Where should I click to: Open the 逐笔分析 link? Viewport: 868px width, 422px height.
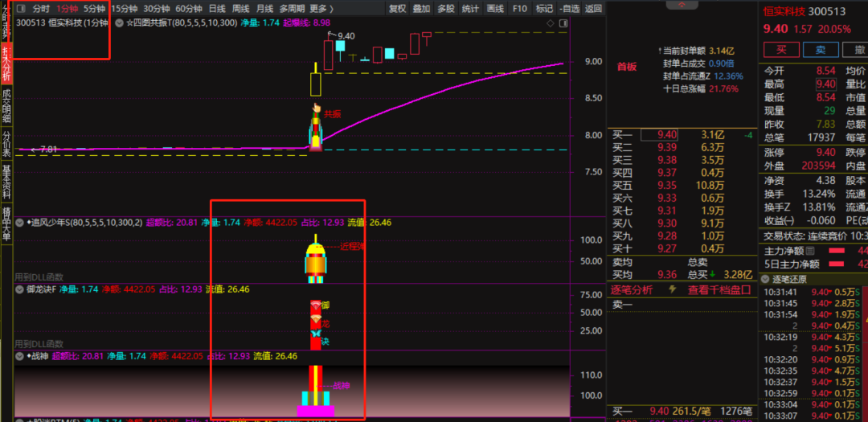632,289
